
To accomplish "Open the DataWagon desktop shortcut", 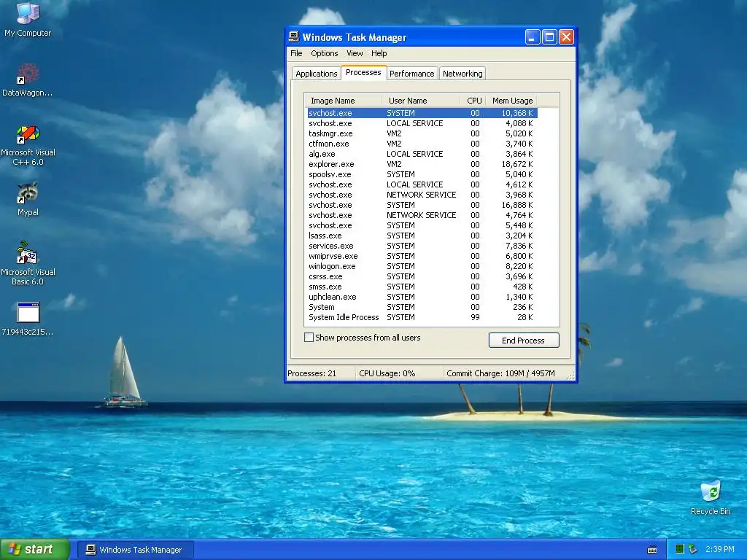I will coord(28,79).
